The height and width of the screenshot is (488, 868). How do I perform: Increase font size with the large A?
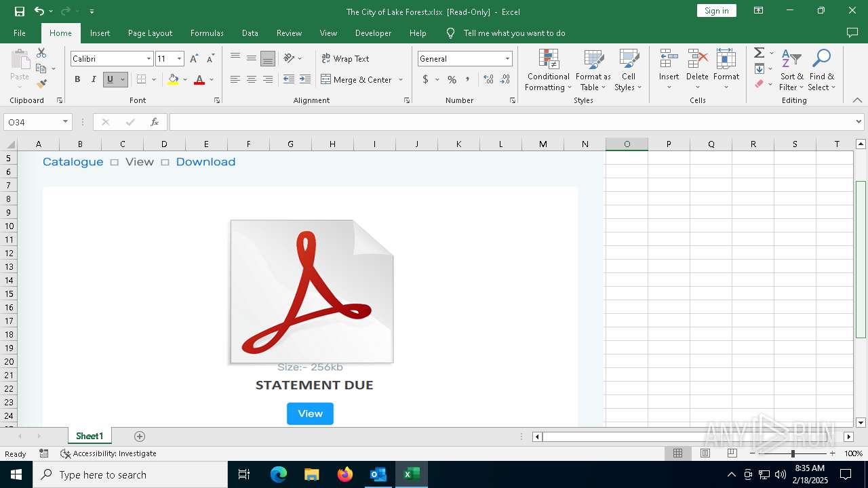(194, 59)
